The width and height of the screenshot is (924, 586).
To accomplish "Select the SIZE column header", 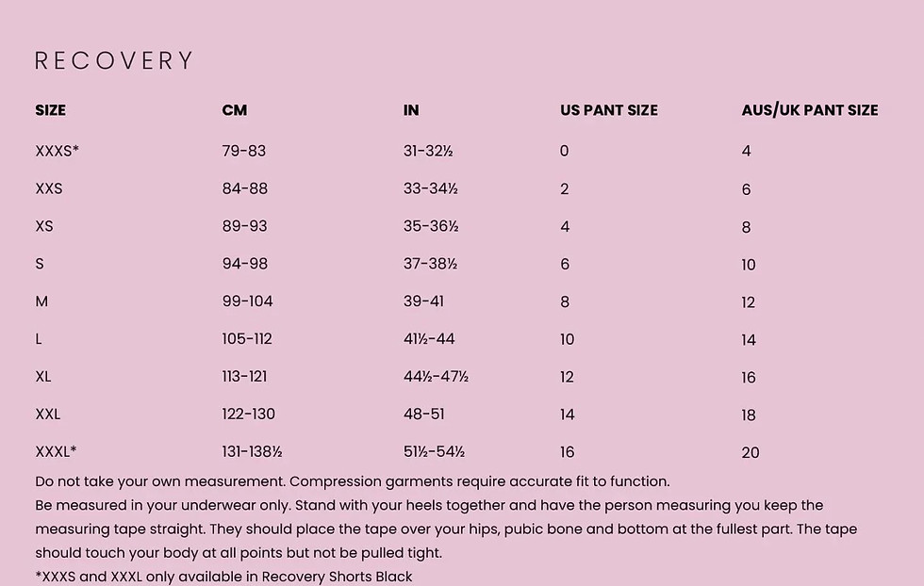I will pyautogui.click(x=51, y=110).
